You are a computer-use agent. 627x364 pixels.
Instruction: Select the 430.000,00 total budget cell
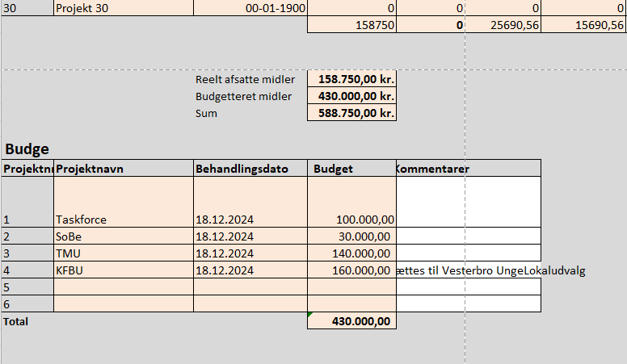coord(352,321)
